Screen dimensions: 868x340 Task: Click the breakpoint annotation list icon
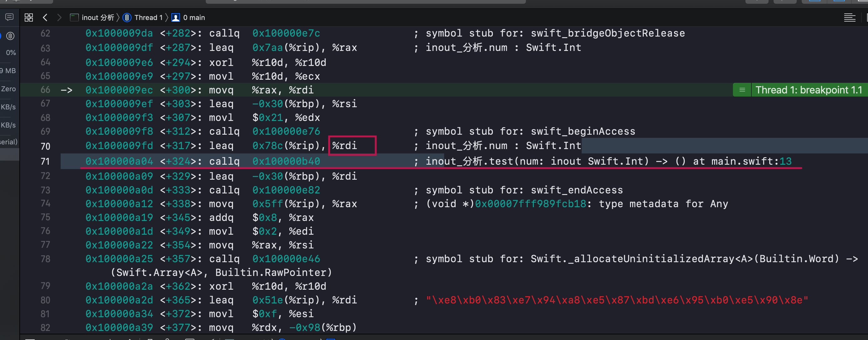coord(742,90)
